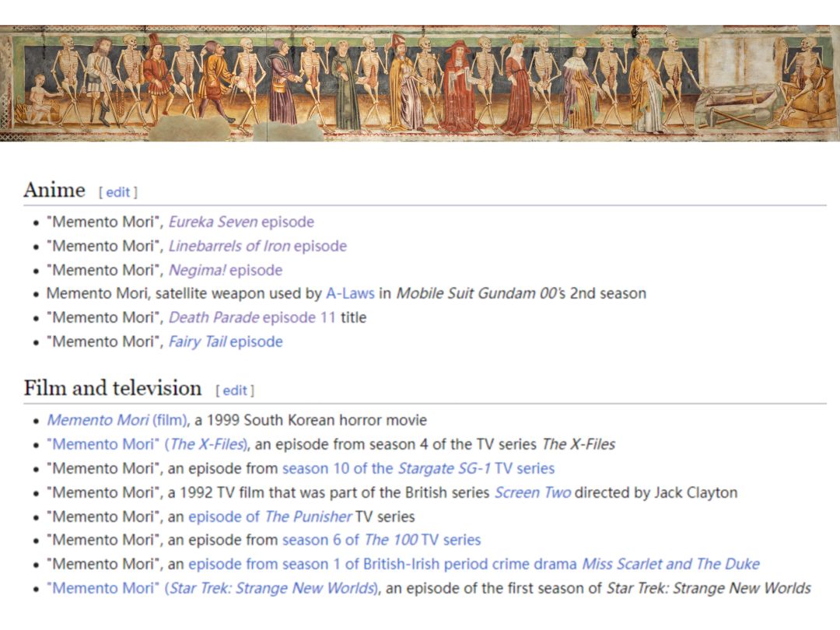This screenshot has height=630, width=840.
Task: Follow season 10 of Stargate SG-1 link
Action: [418, 468]
